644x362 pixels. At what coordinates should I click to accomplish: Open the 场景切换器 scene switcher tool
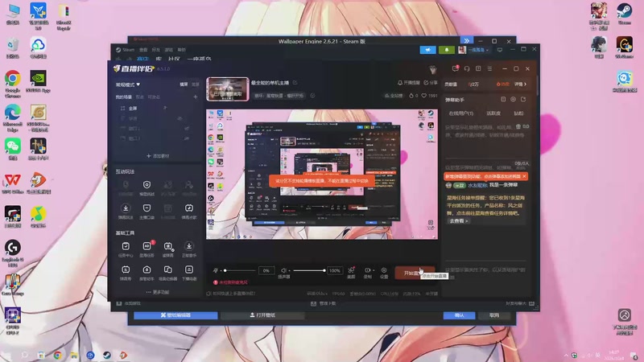pos(168,273)
